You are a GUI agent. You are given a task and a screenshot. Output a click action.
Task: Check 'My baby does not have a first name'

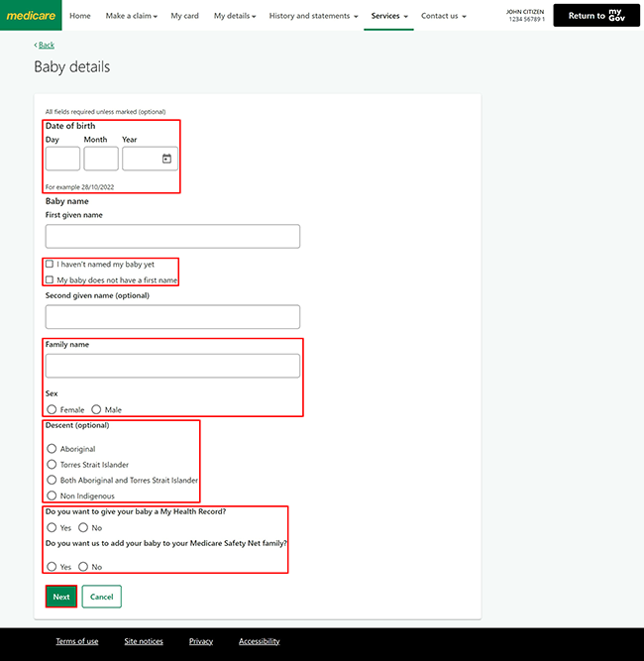50,279
